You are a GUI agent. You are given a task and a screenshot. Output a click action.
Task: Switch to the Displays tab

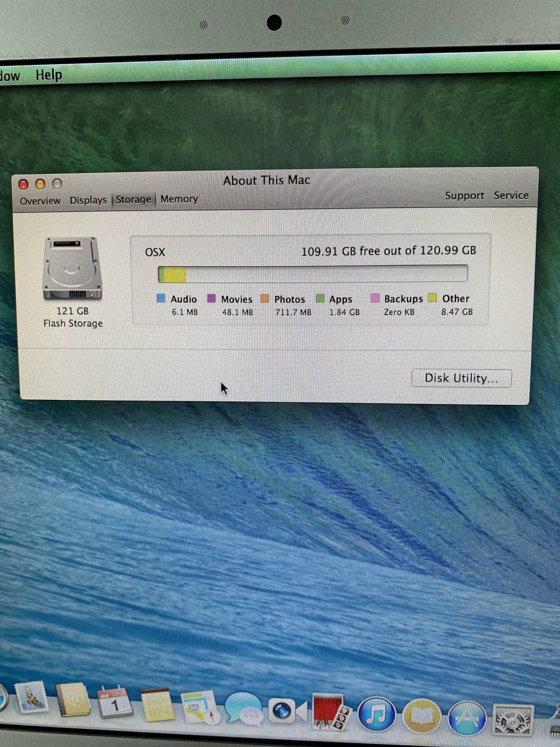tap(89, 200)
